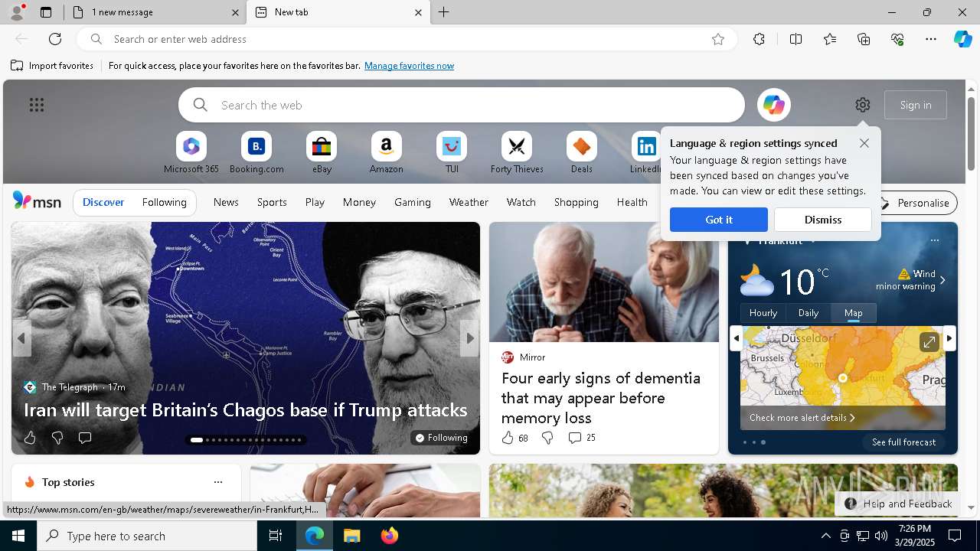Click the page vertical scrollbar thumb
The height and width of the screenshot is (551, 980).
(971, 134)
